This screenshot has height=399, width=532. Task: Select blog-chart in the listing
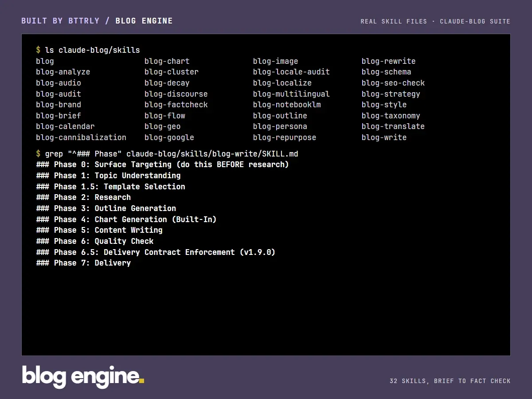[x=167, y=61]
